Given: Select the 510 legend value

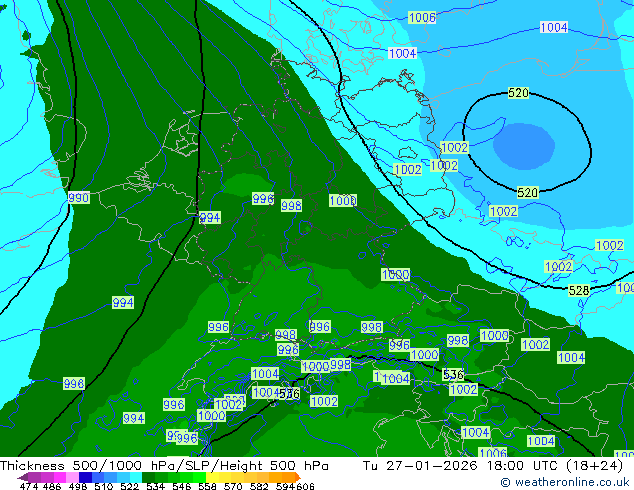Looking at the screenshot, I should (104, 486).
